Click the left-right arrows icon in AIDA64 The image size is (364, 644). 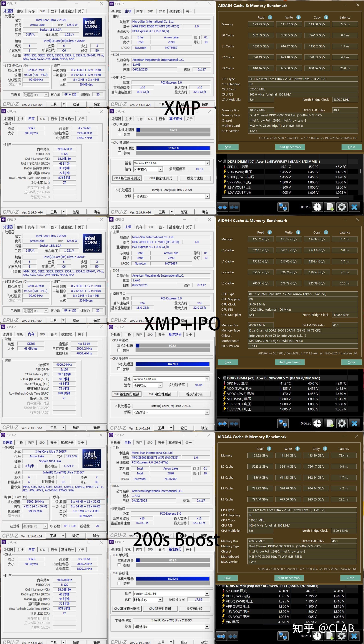(x=222, y=207)
